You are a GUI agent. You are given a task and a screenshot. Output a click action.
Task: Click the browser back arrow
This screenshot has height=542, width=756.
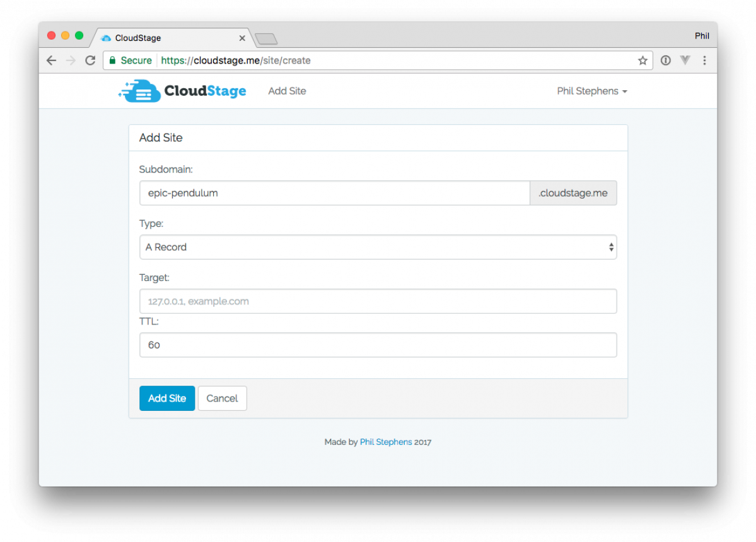click(52, 61)
